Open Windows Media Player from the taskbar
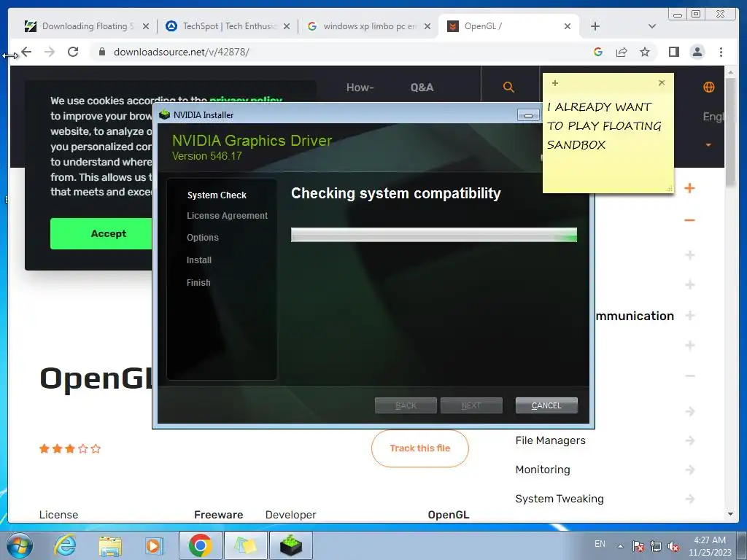The image size is (747, 560). pos(154,545)
